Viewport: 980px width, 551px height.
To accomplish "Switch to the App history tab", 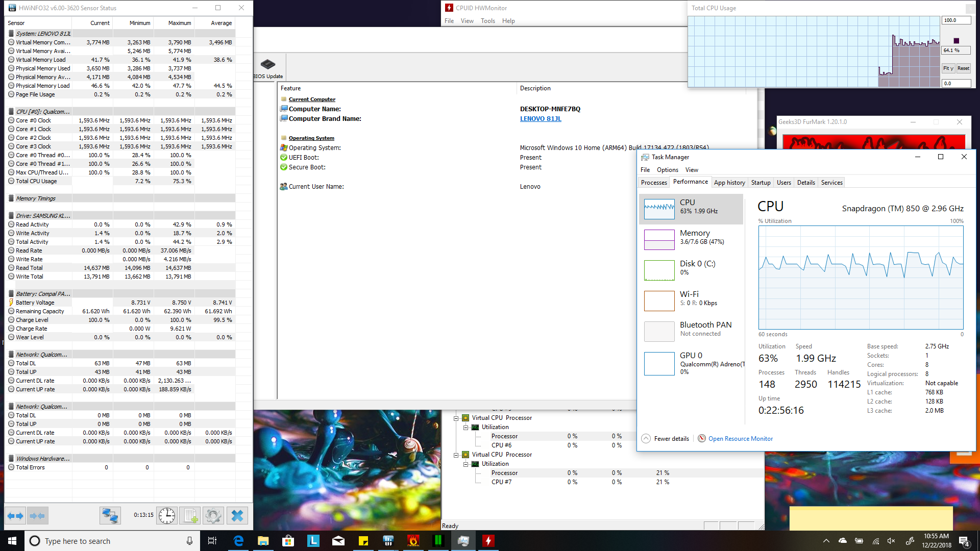I will point(729,183).
